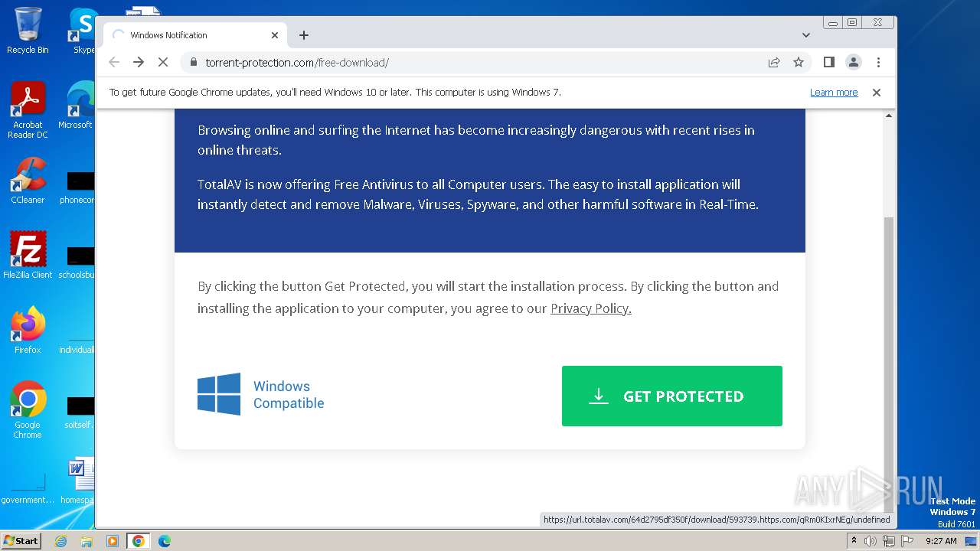Click Learn more in Chrome update bar

coord(834,93)
